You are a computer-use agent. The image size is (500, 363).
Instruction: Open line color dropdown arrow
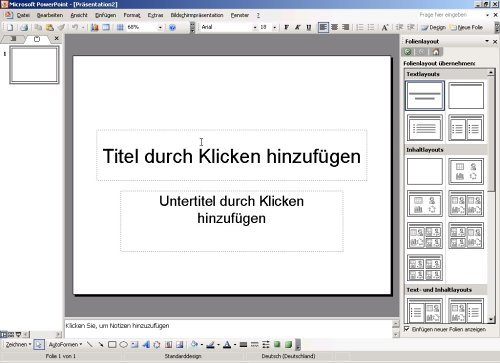pos(218,345)
